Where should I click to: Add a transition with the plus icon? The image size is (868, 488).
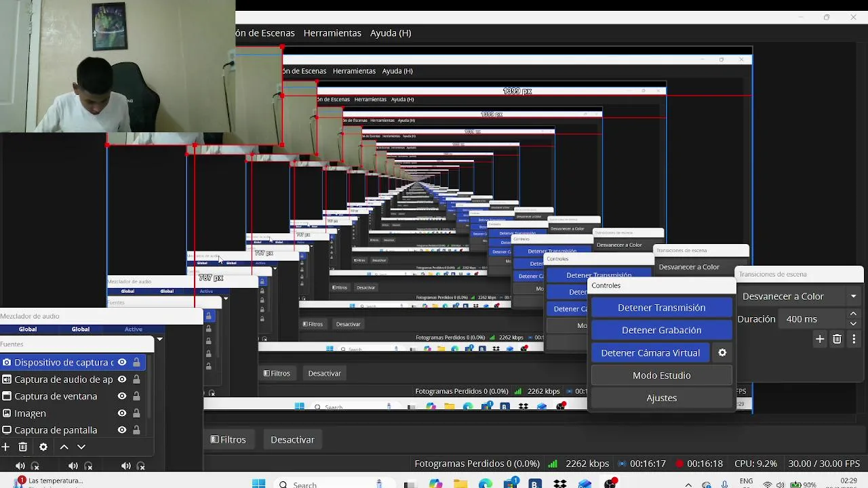pos(820,339)
